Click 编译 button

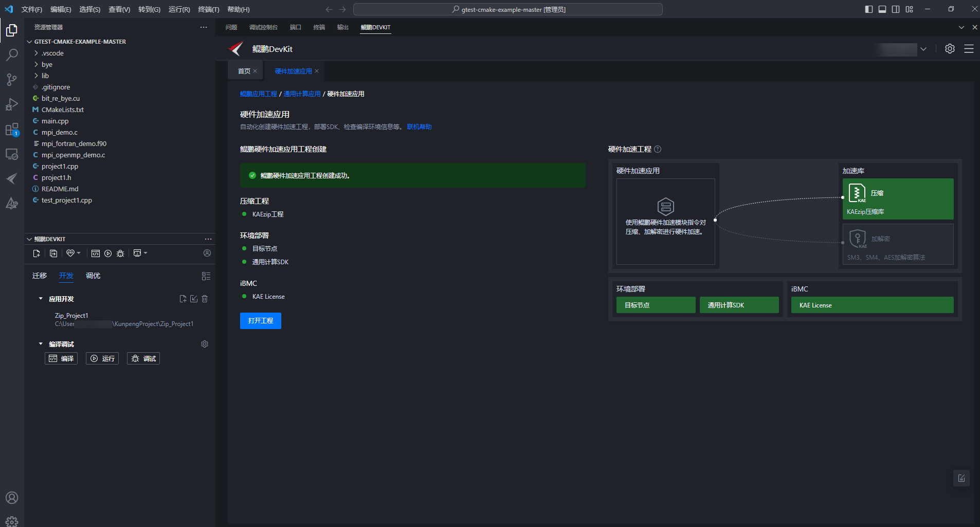[61, 358]
